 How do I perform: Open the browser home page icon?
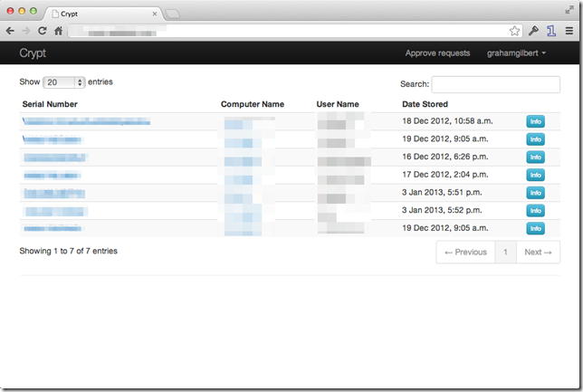(x=58, y=31)
